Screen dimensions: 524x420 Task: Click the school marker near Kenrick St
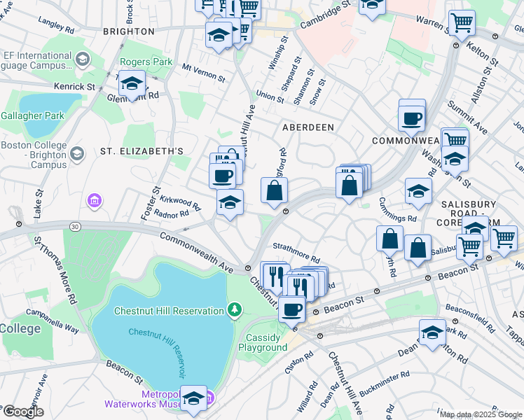(x=132, y=84)
